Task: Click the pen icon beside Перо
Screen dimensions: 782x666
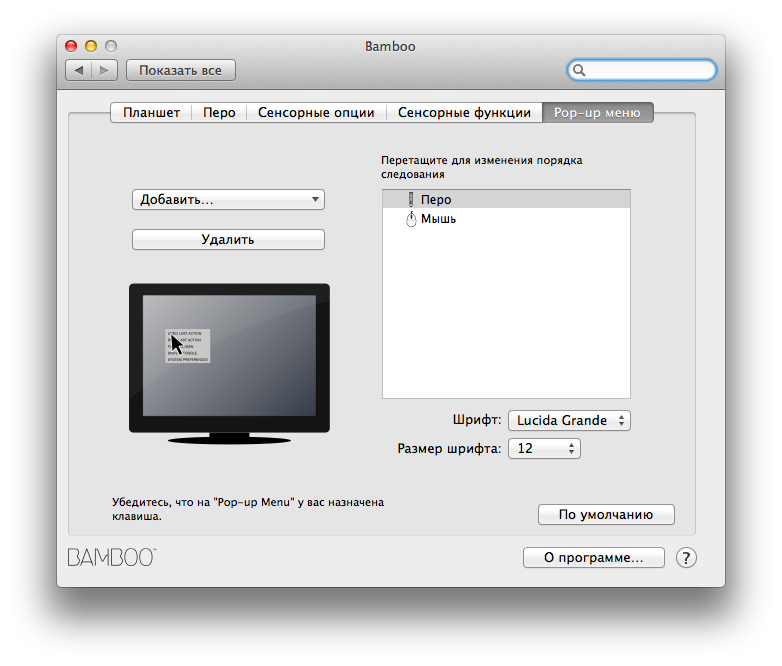Action: tap(411, 200)
